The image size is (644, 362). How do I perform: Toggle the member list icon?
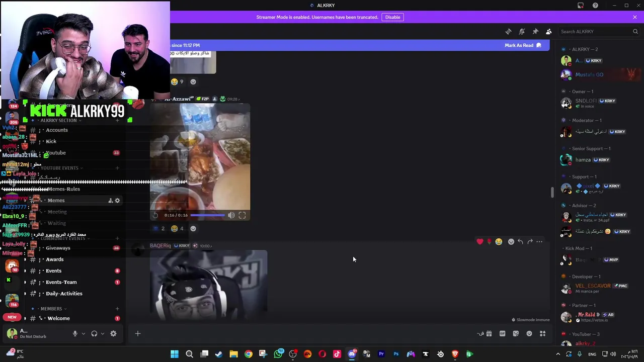coord(549,31)
